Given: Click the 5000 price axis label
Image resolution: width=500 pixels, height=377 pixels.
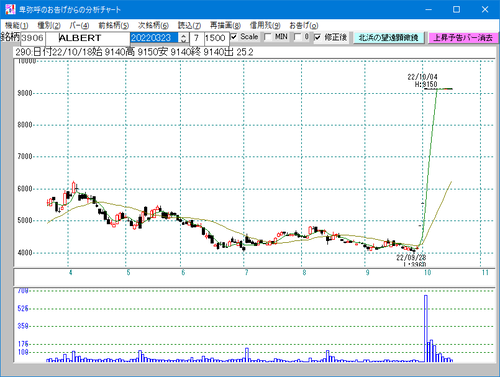Looking at the screenshot, I should point(25,220).
